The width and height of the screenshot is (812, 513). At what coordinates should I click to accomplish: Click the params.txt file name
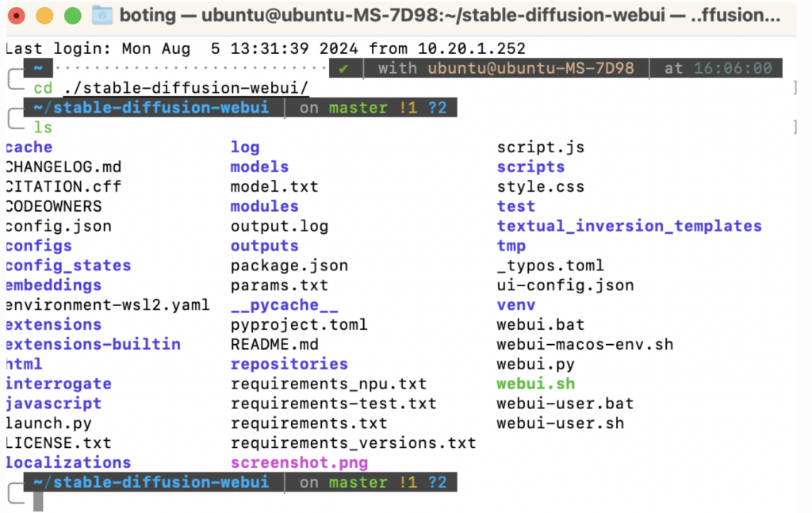coord(280,285)
